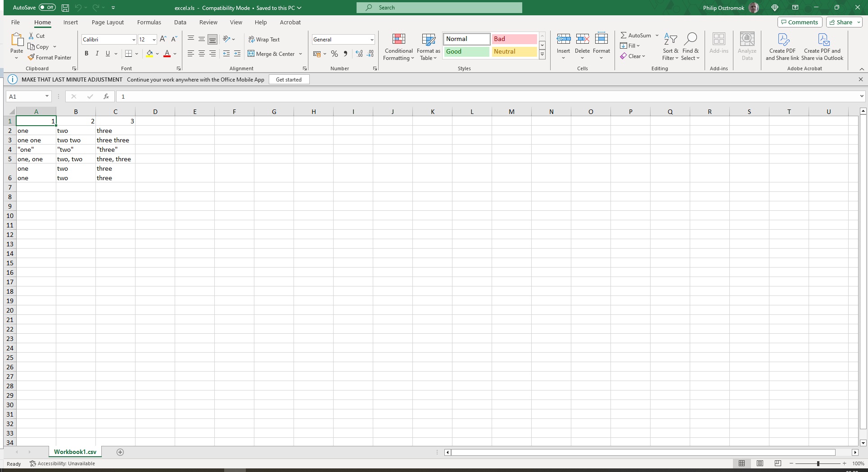Open the font size dropdown
Image resolution: width=868 pixels, height=472 pixels.
click(154, 40)
